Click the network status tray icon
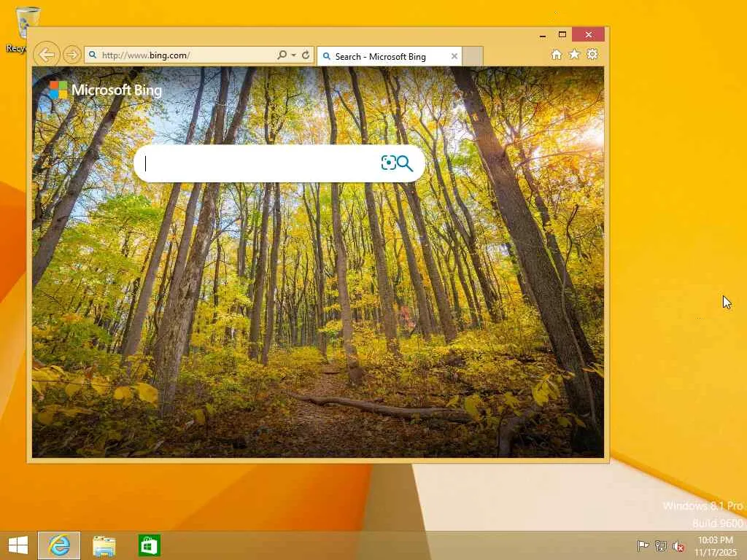 [661, 546]
